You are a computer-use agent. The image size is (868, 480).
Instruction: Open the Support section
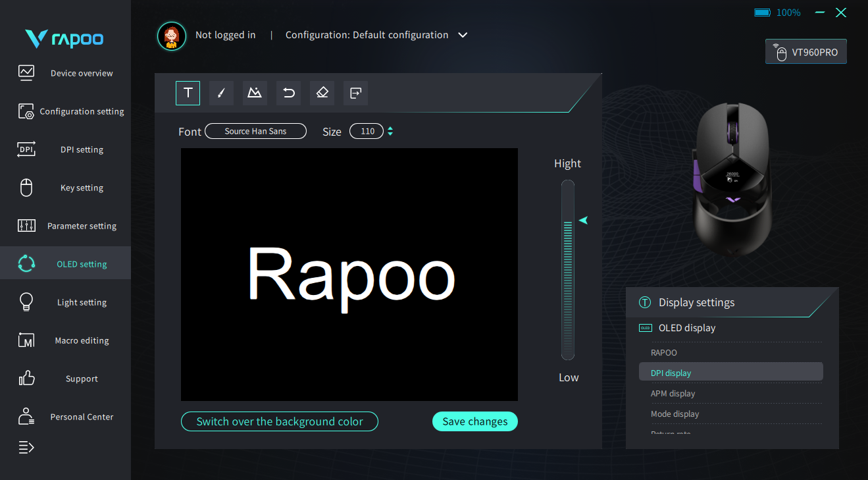65,379
